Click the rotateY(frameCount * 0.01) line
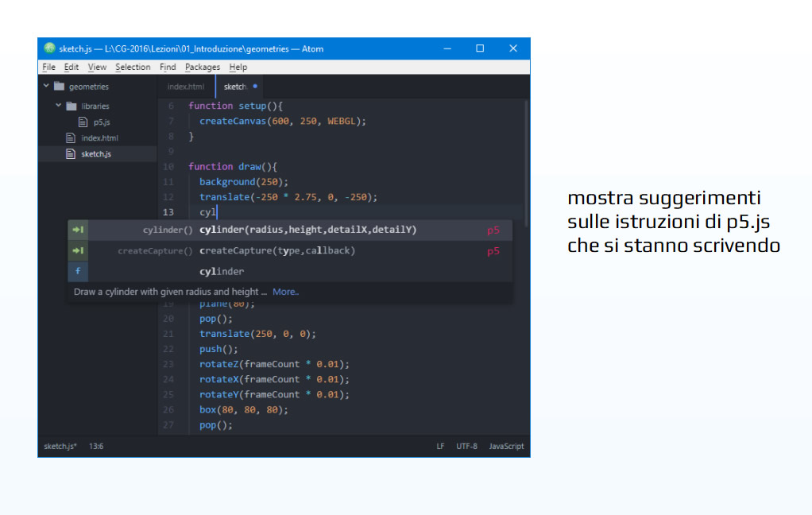This screenshot has height=515, width=812. click(274, 395)
